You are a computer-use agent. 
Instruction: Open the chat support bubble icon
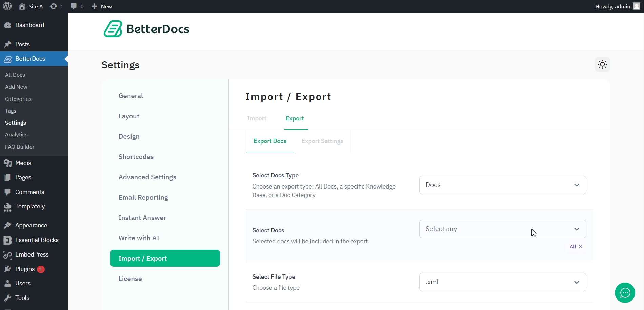pyautogui.click(x=625, y=293)
